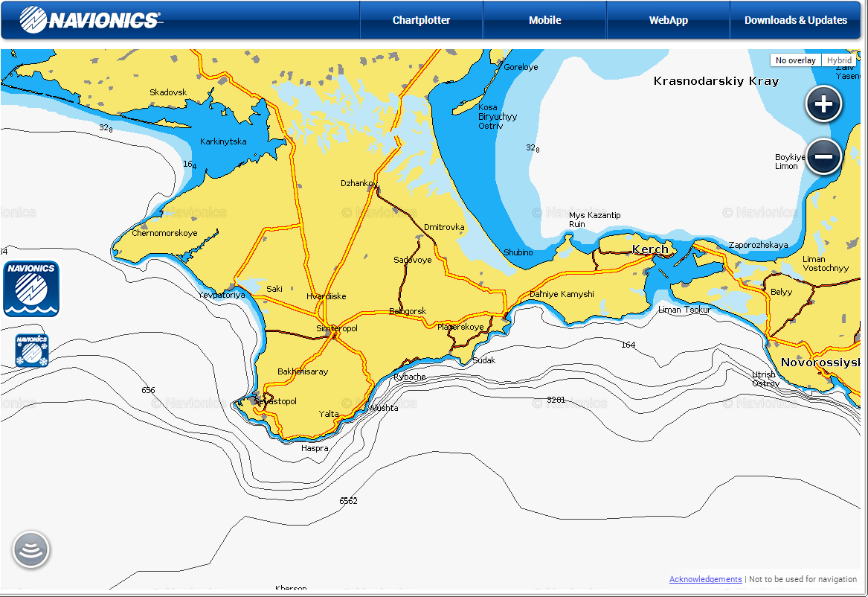Click the Hvardiiske label on the map
Image resolution: width=868 pixels, height=597 pixels.
pos(326,296)
